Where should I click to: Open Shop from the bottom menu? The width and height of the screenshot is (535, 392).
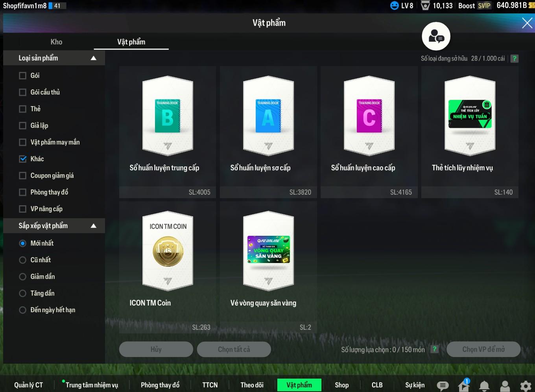341,385
